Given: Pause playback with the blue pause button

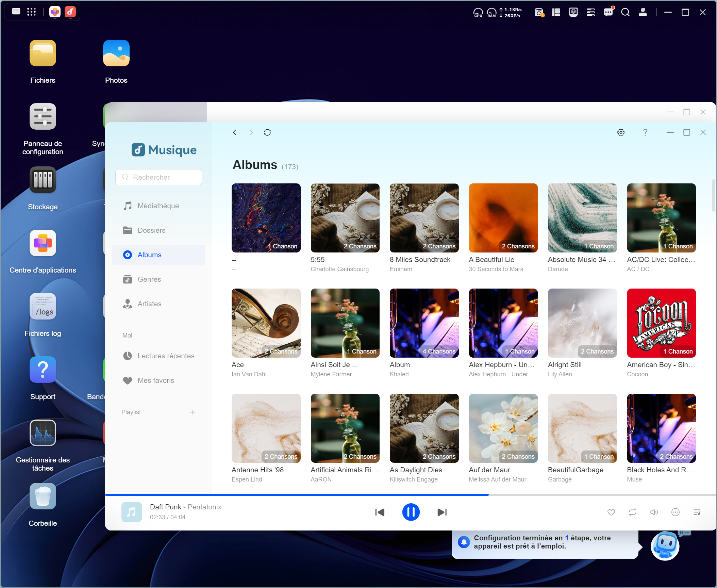Looking at the screenshot, I should click(x=411, y=512).
